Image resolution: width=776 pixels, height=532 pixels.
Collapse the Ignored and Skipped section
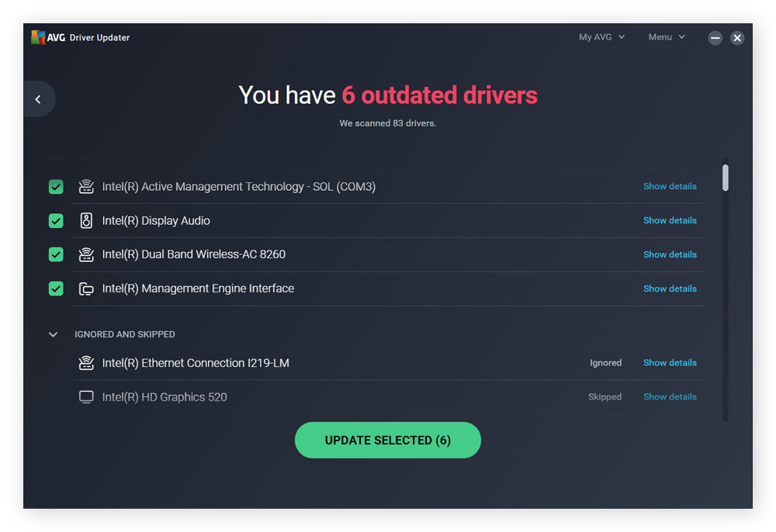point(53,335)
